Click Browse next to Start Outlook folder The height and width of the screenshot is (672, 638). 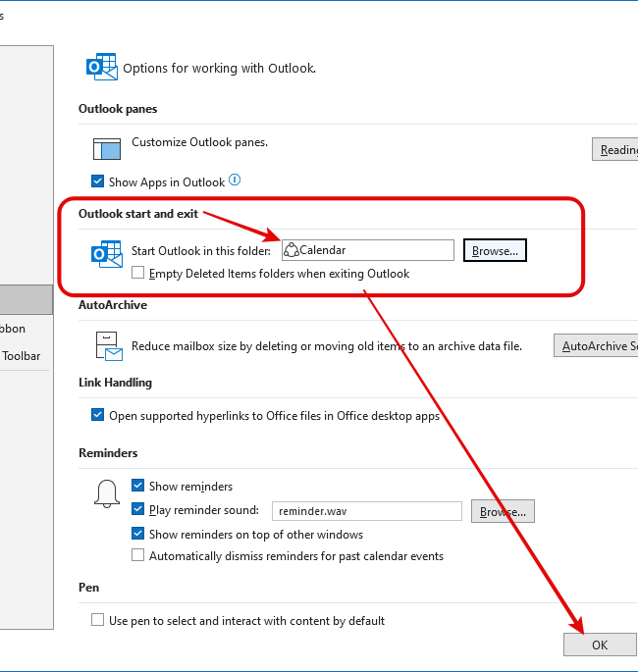point(495,250)
